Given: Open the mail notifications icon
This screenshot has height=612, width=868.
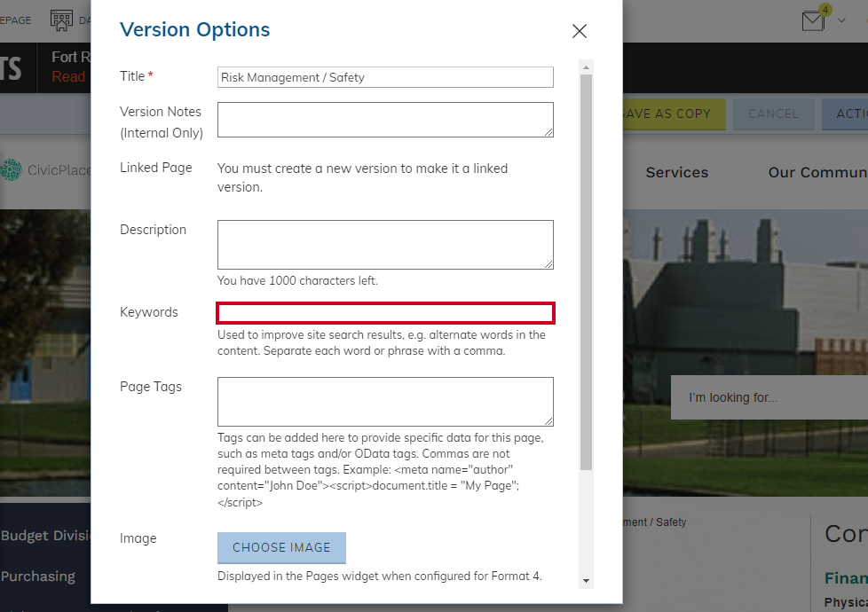Looking at the screenshot, I should pos(813,21).
